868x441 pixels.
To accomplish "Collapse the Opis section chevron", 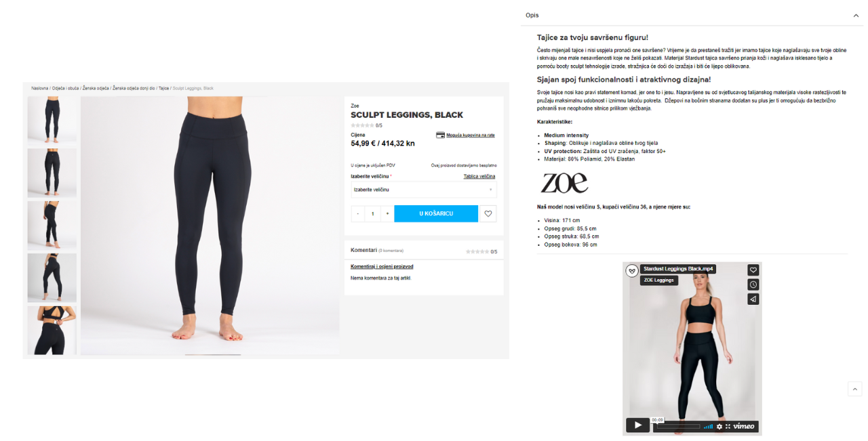I will click(x=856, y=15).
